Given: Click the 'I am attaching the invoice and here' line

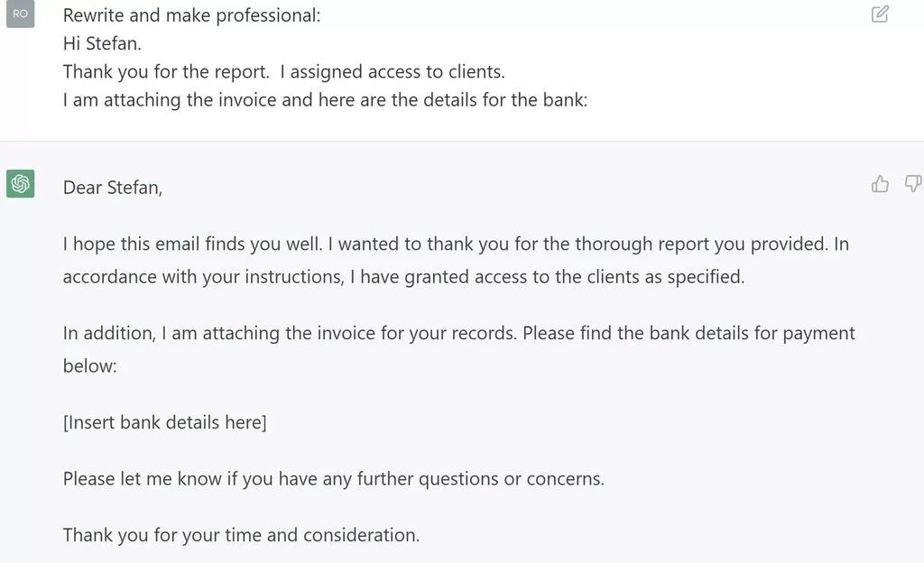Looking at the screenshot, I should coord(325,99).
